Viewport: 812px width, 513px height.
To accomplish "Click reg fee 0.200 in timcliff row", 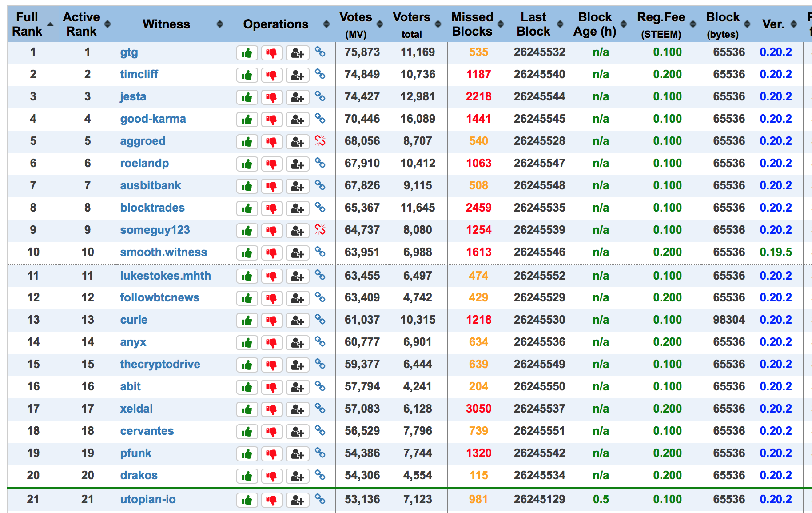I will coord(667,74).
